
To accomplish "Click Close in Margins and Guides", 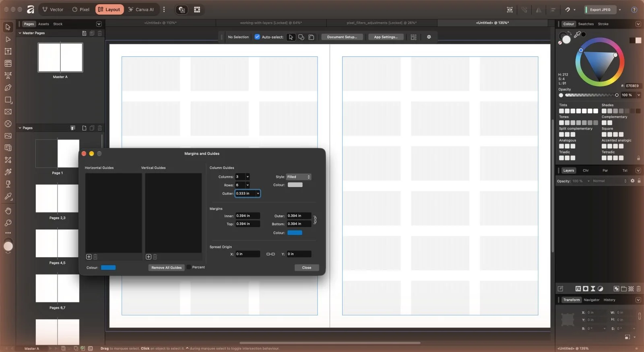I will tap(307, 268).
